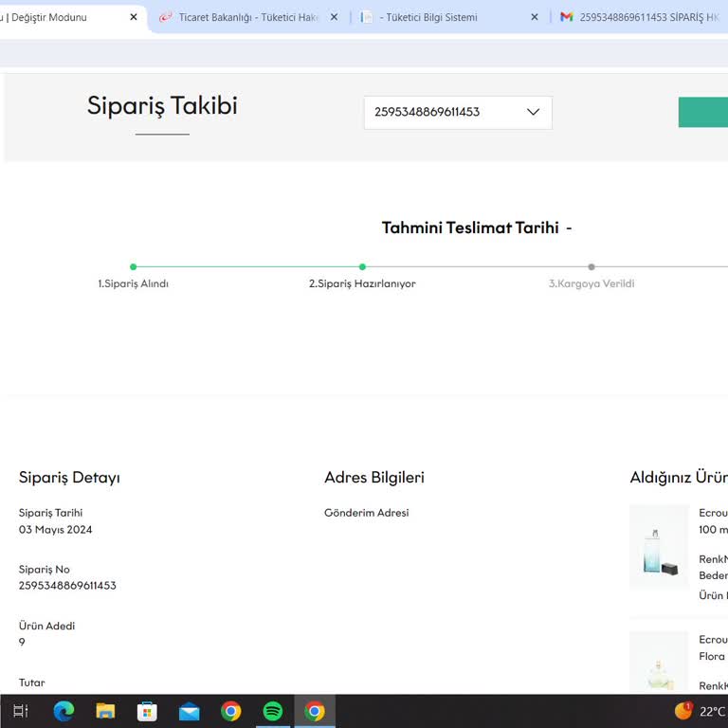
Task: Click the Ürün Adedi label
Action: 46,626
